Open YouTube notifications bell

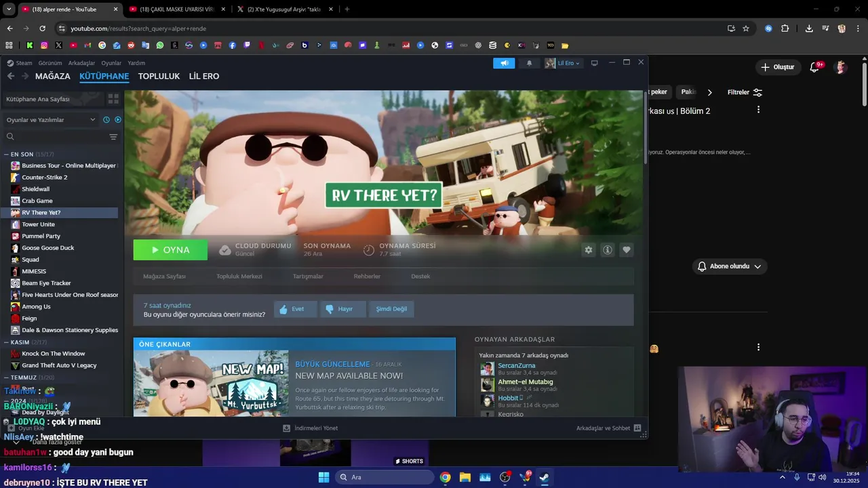(815, 67)
